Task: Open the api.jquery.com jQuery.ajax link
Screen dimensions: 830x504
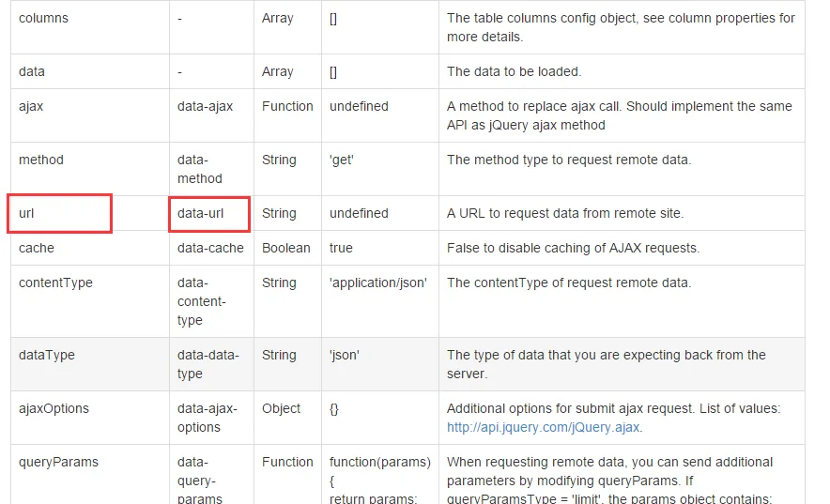Action: click(544, 427)
